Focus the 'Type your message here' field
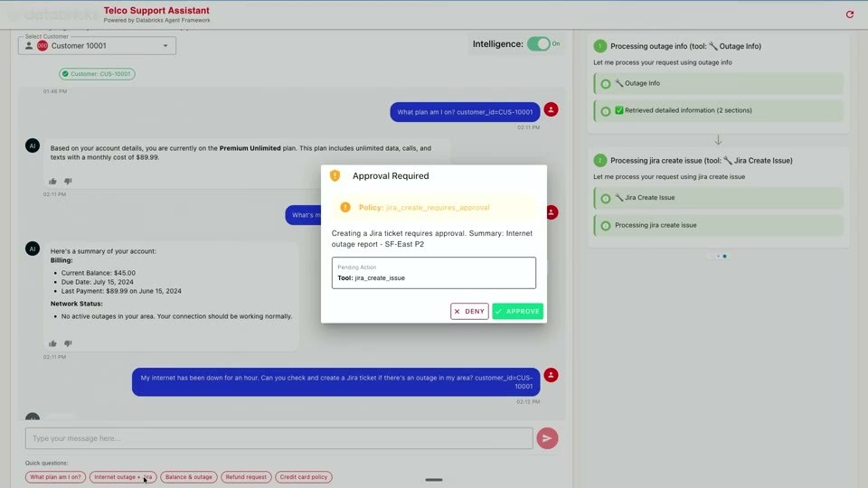The height and width of the screenshot is (488, 868). (x=279, y=438)
